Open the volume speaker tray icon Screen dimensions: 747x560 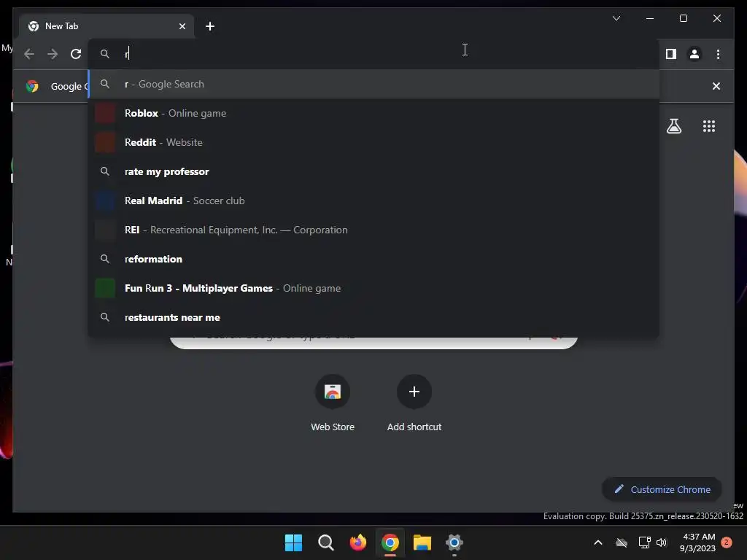[x=662, y=542]
